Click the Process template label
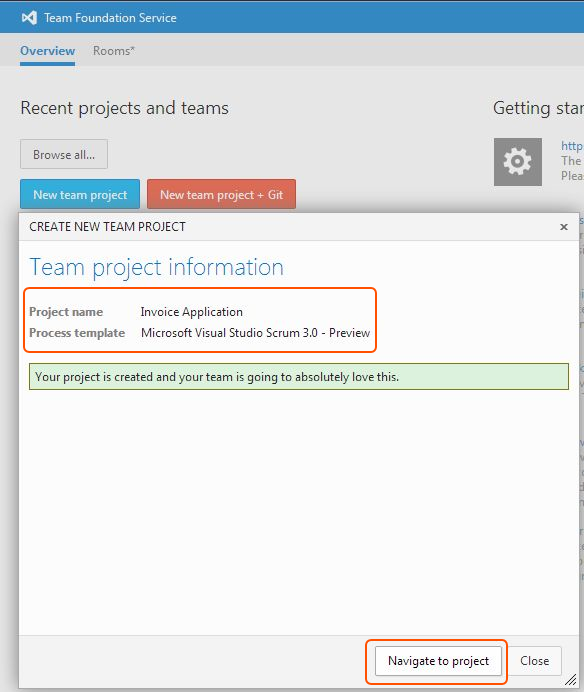Viewport: 584px width, 692px height. click(77, 333)
